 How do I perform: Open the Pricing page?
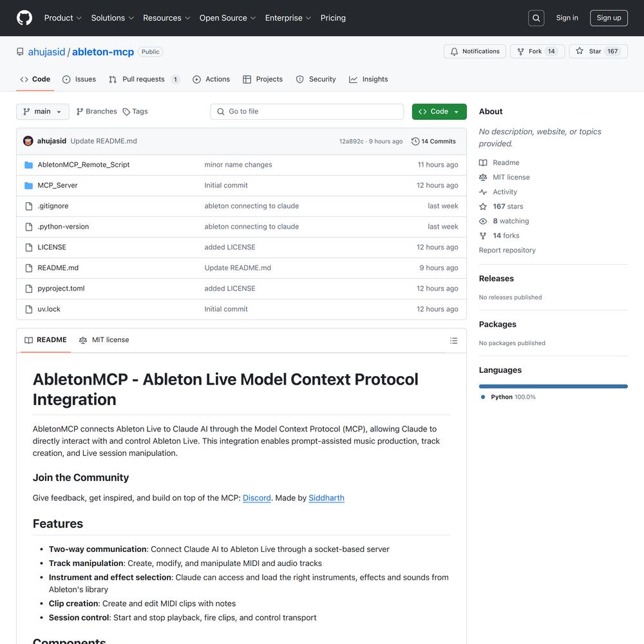333,18
